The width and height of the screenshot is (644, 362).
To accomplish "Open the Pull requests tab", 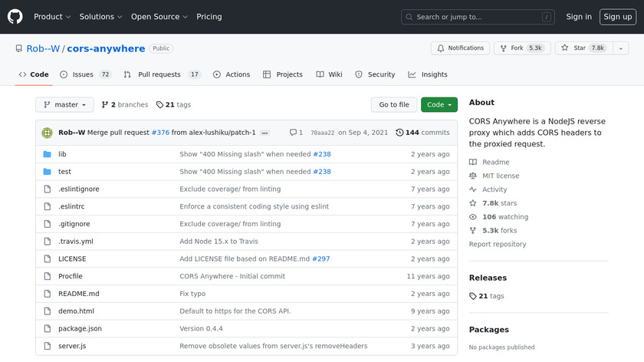I will click(x=162, y=74).
